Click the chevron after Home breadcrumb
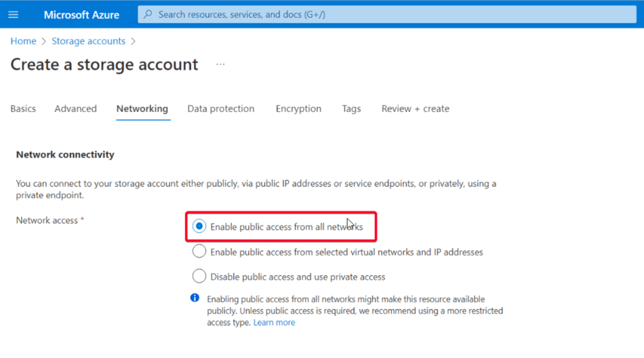644x358 pixels. click(44, 41)
